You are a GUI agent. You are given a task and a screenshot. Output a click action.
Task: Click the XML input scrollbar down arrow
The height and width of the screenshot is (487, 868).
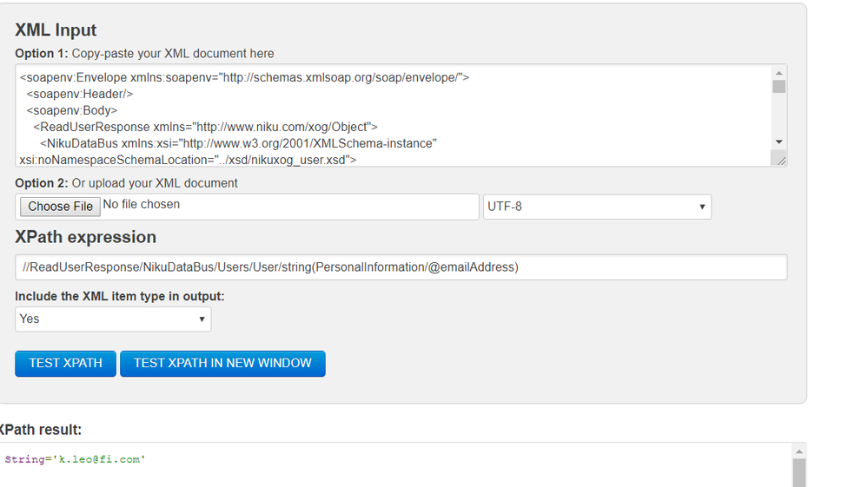point(779,141)
